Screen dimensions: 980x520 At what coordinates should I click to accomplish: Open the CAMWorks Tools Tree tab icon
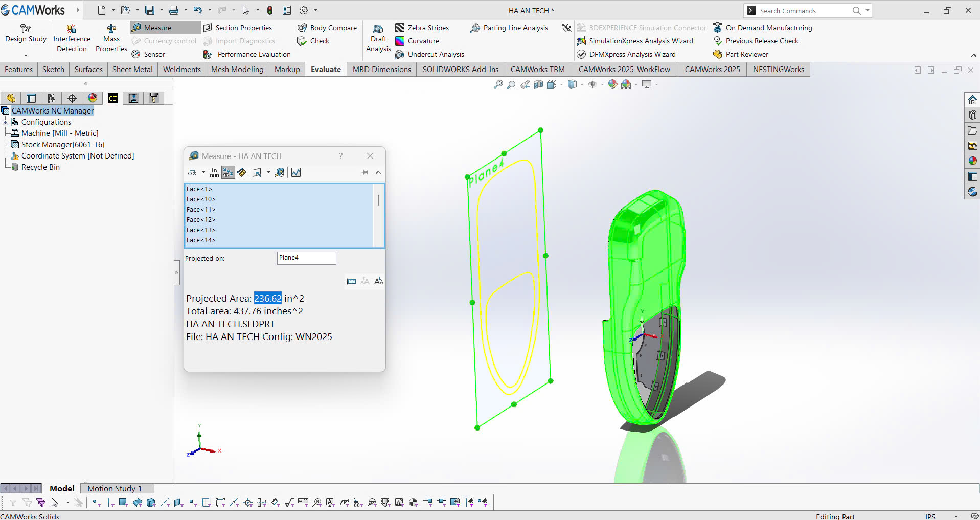pyautogui.click(x=154, y=98)
